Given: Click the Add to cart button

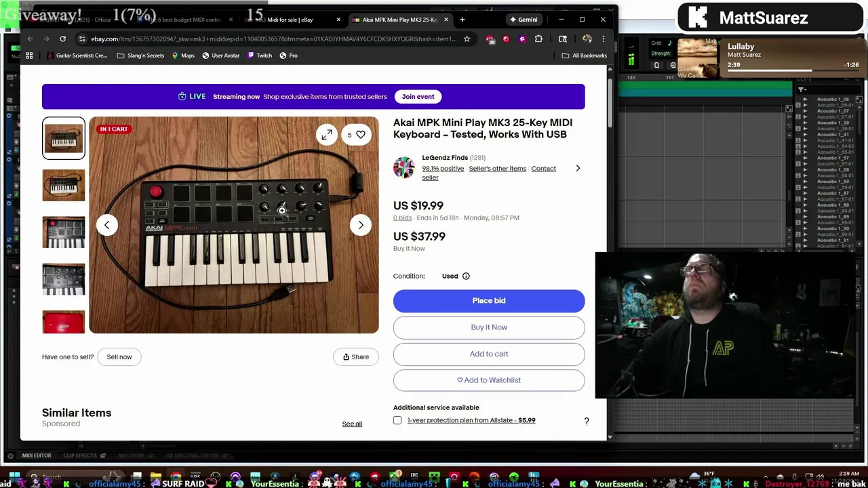Looking at the screenshot, I should click(489, 354).
